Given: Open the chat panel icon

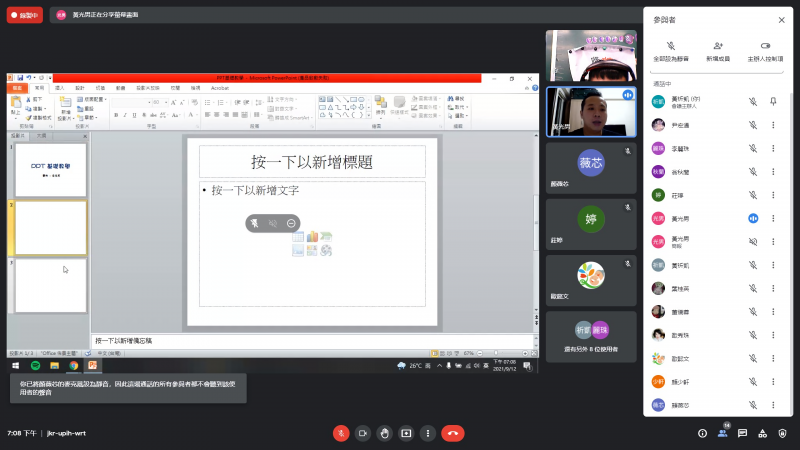Looking at the screenshot, I should (742, 433).
